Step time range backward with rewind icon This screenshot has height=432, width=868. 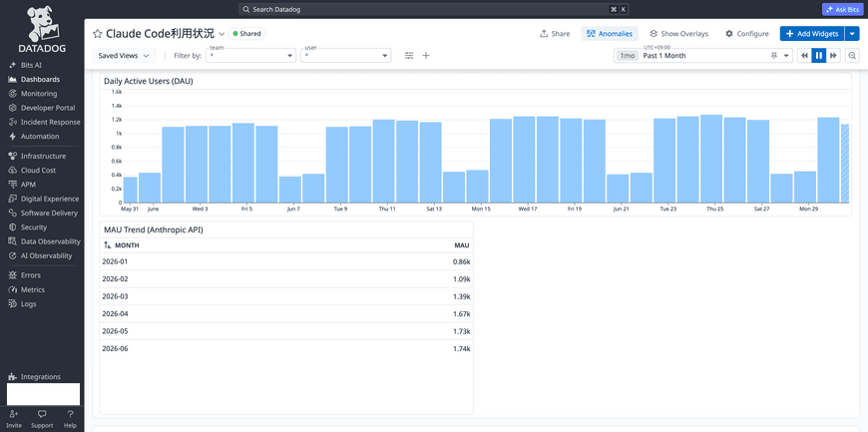click(x=804, y=56)
